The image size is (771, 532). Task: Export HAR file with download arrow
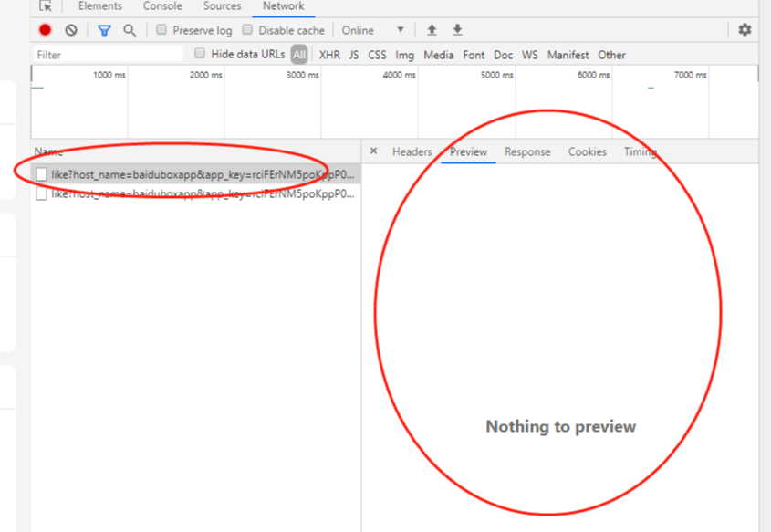point(457,30)
